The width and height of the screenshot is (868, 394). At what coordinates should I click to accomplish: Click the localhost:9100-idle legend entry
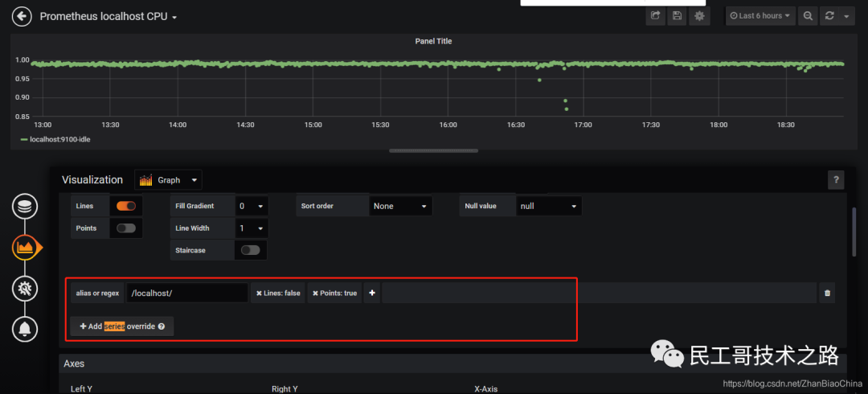[59, 140]
